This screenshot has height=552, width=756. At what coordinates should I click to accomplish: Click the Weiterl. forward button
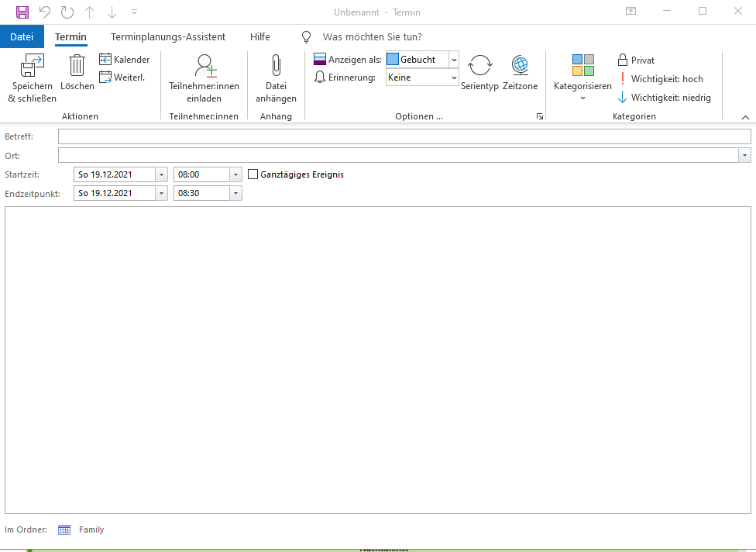[x=122, y=77]
